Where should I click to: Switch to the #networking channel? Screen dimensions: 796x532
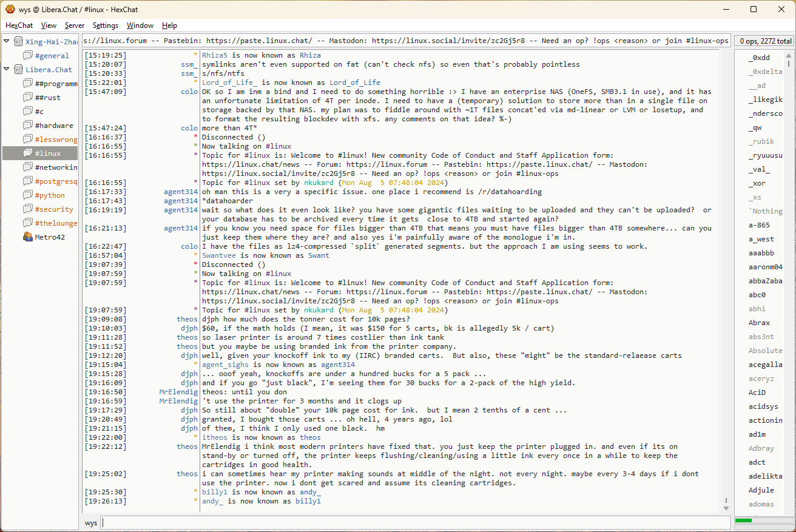pyautogui.click(x=56, y=167)
